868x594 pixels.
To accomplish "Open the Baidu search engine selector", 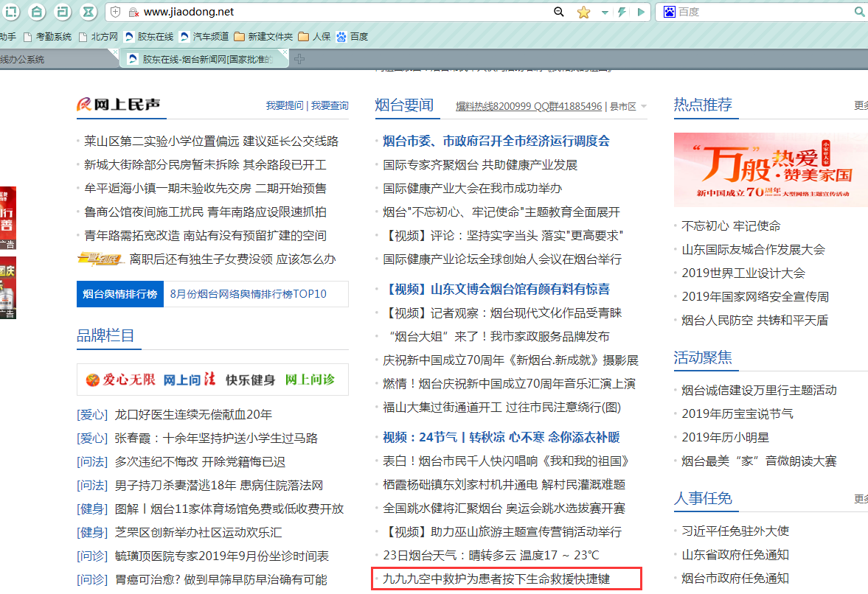I will [670, 12].
